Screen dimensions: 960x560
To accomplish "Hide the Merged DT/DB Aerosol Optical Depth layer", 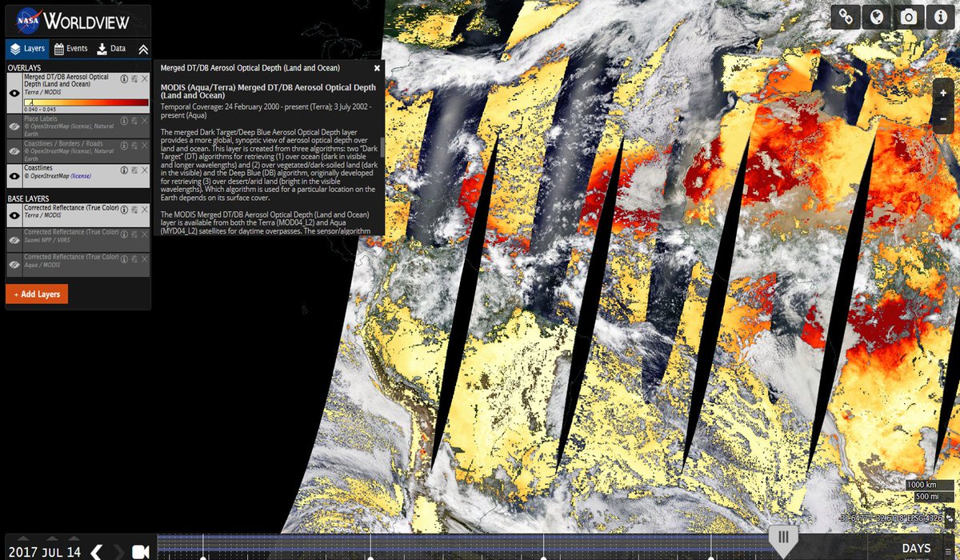I will coord(14,93).
